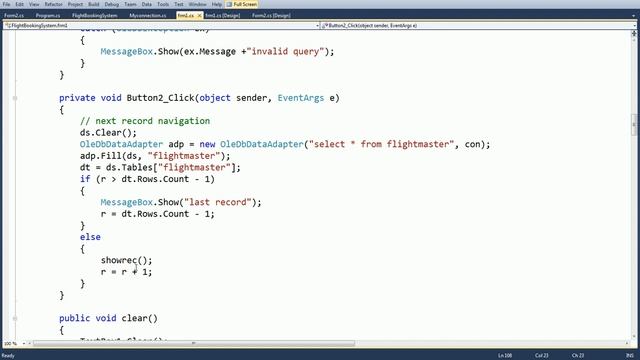Click the EventArgs type name
This screenshot has width=640, height=360.
301,98
